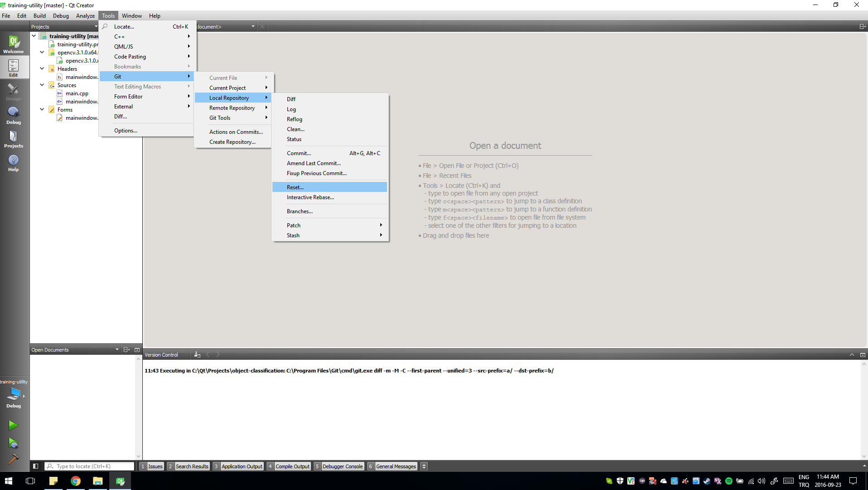Open the notification center icon

click(x=853, y=481)
